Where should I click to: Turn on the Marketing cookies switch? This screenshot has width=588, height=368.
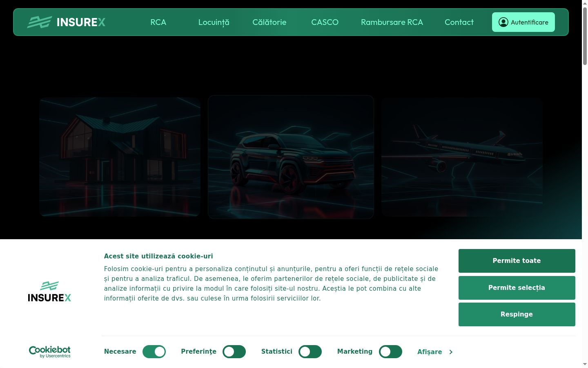390,352
